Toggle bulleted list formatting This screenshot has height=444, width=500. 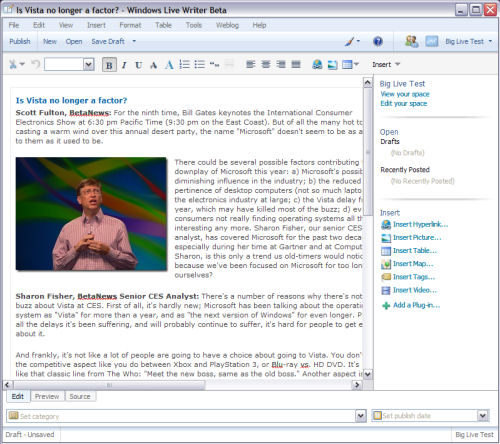click(199, 64)
